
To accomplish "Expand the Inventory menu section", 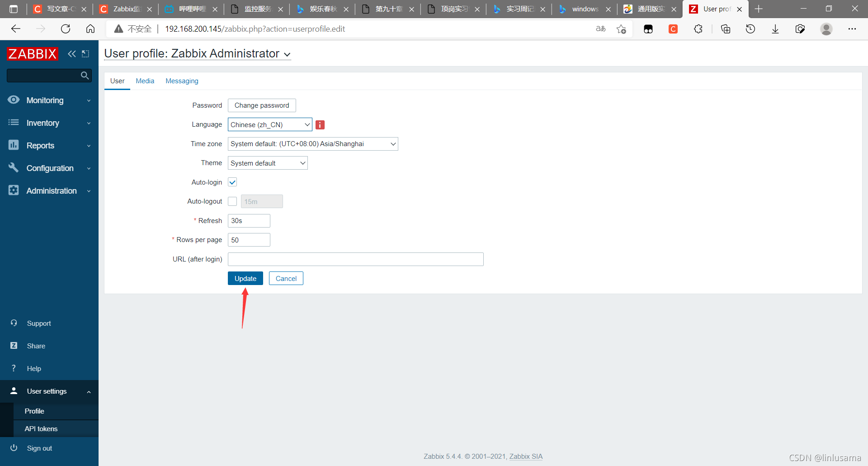I will [x=89, y=123].
